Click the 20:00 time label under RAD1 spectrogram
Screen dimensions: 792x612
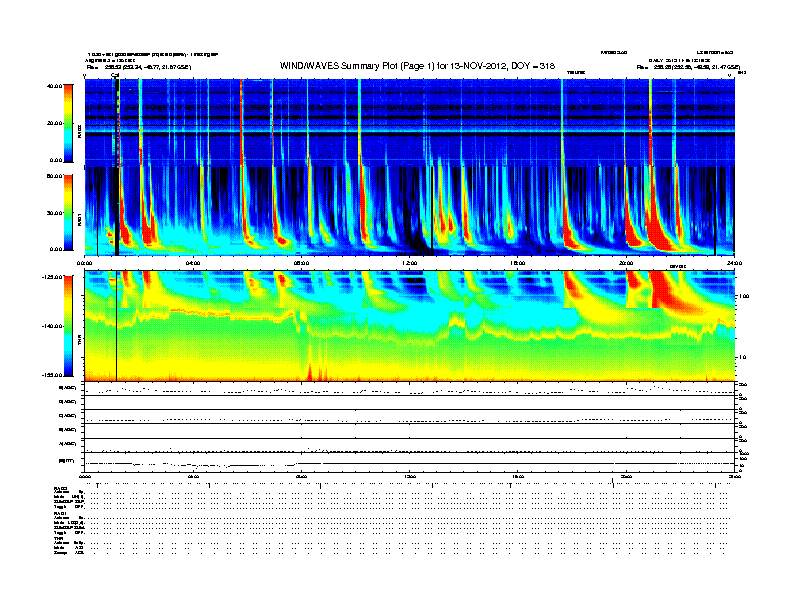pos(626,263)
